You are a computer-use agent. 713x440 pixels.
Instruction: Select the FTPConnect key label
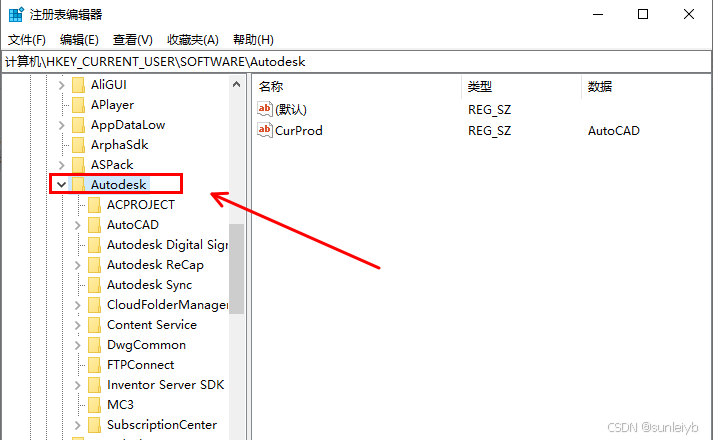(141, 365)
